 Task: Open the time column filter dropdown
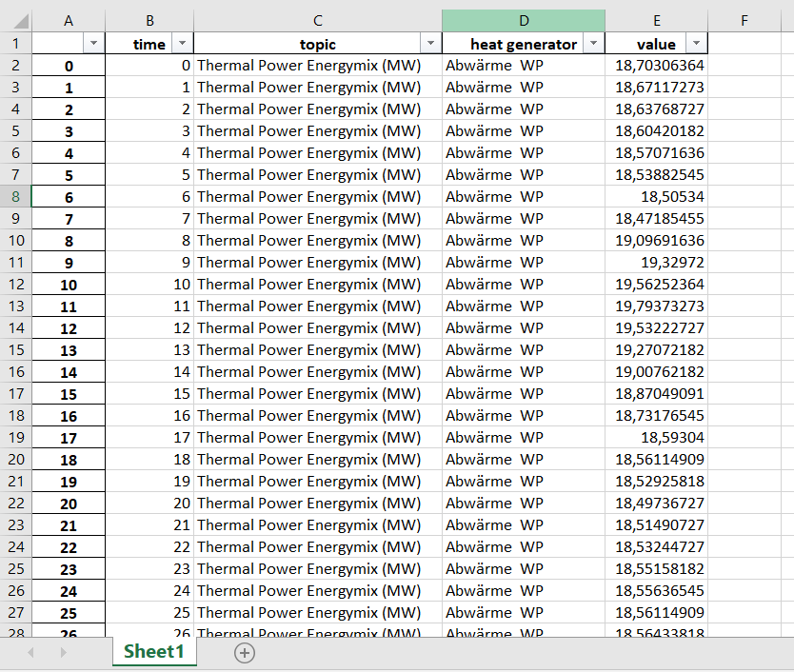coord(182,44)
